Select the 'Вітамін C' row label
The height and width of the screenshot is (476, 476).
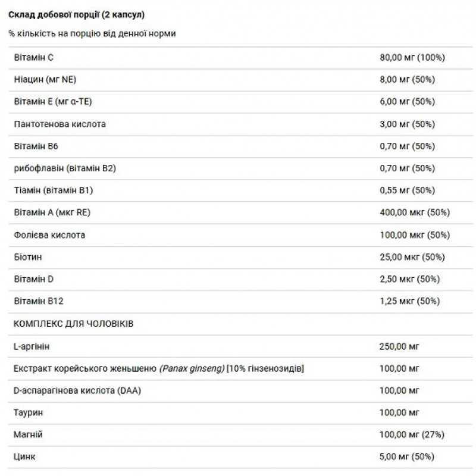click(x=33, y=57)
